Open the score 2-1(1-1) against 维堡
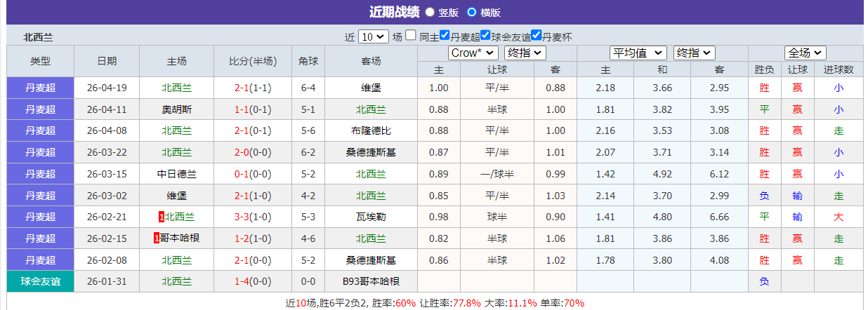Screen dimensions: 868x310 click(253, 88)
